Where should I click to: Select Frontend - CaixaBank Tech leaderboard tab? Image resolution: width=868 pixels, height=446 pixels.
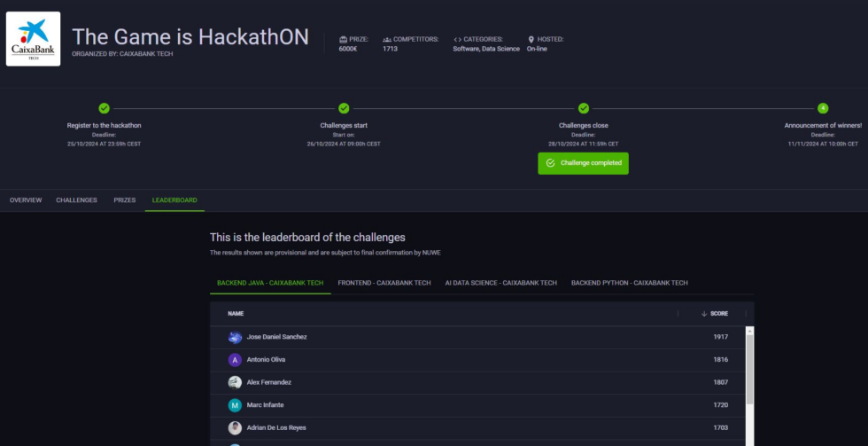pos(385,283)
